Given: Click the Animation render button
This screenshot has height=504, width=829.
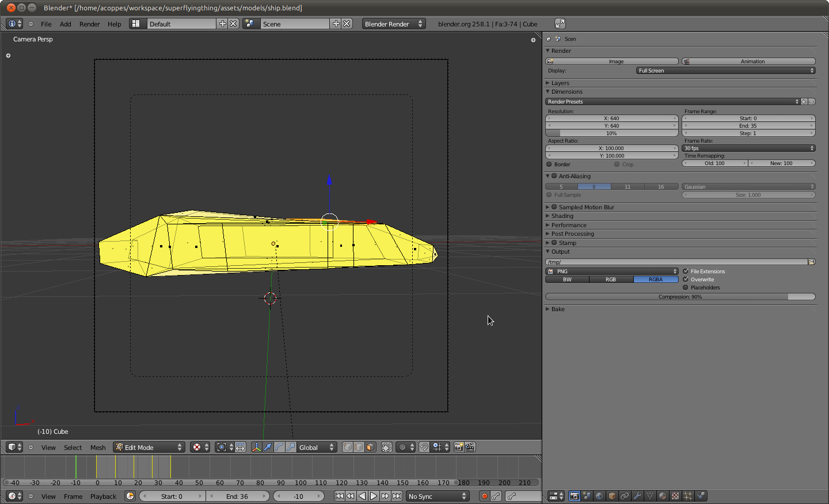Looking at the screenshot, I should (748, 62).
